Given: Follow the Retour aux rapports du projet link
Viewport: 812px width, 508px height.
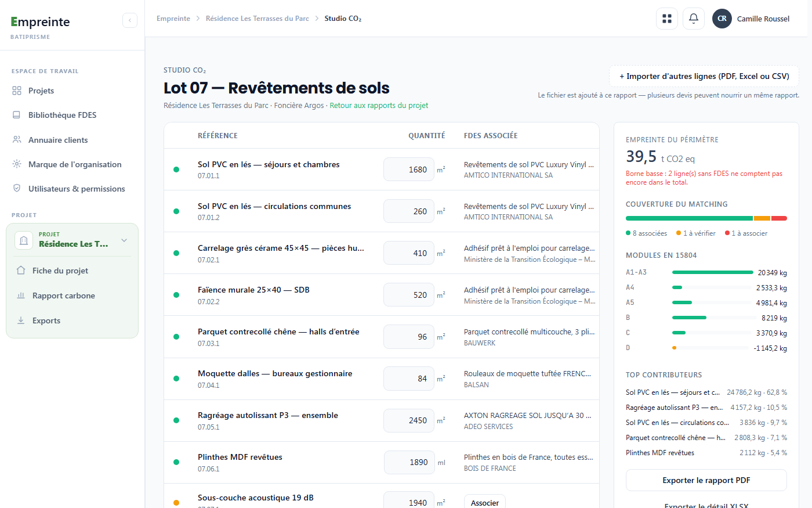Looking at the screenshot, I should click(x=379, y=106).
